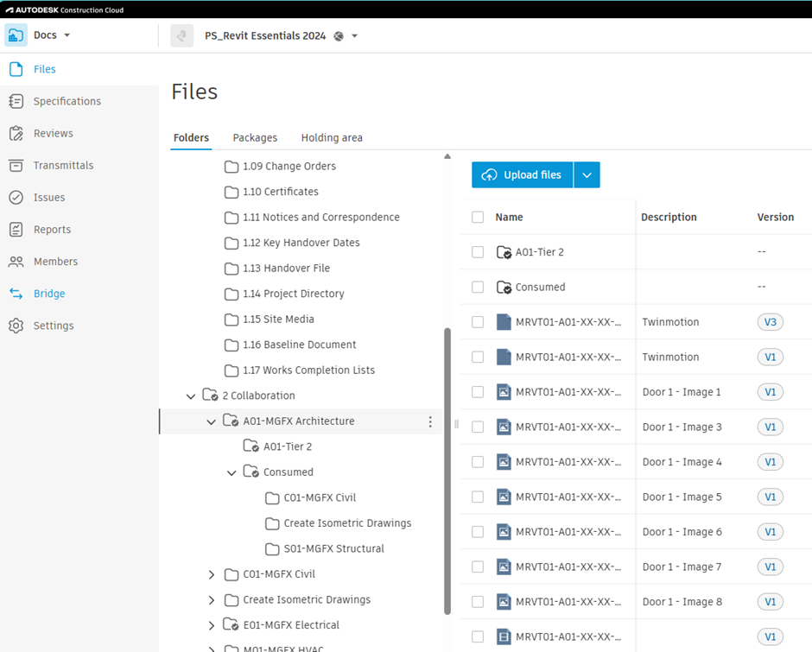Click the A01-Tier 2 folder icon in file list
The image size is (812, 652).
click(504, 252)
